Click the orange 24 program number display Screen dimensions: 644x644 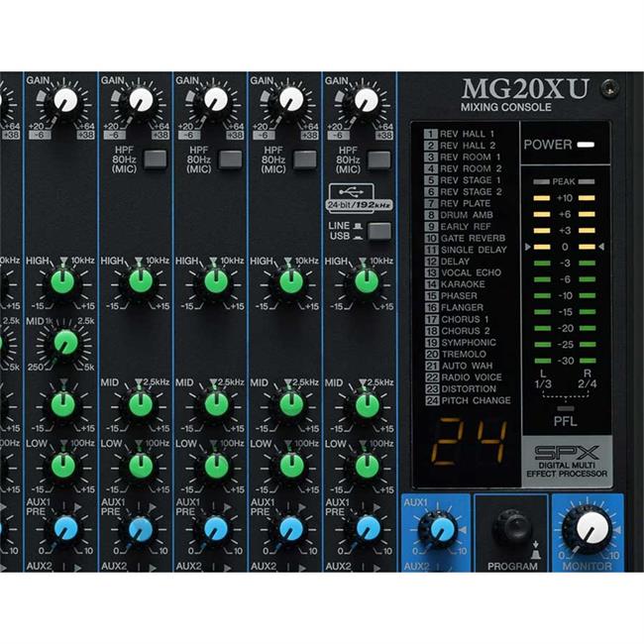[x=469, y=442]
